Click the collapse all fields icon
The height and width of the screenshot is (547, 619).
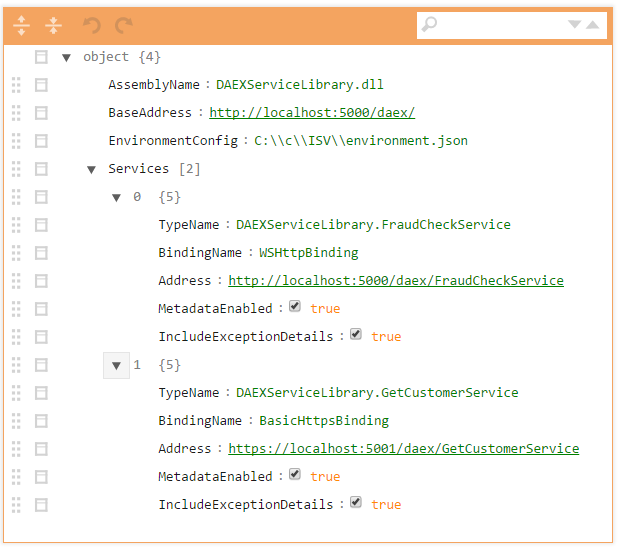(x=54, y=25)
